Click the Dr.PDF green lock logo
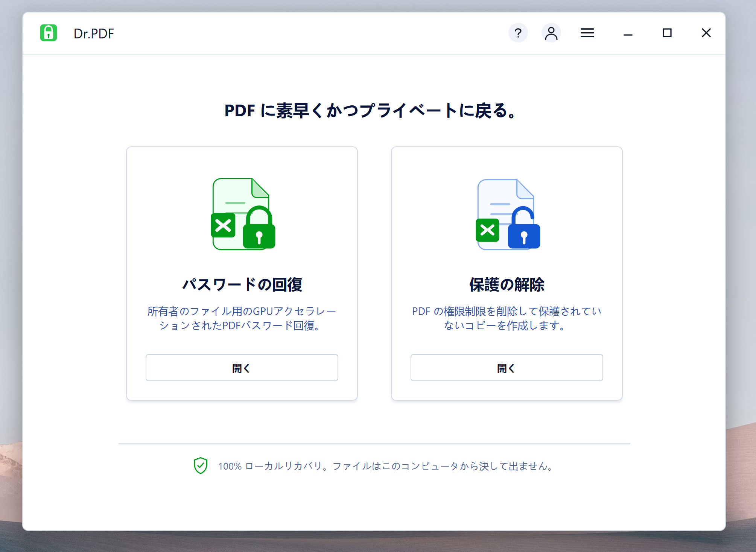Image resolution: width=756 pixels, height=552 pixels. point(49,33)
